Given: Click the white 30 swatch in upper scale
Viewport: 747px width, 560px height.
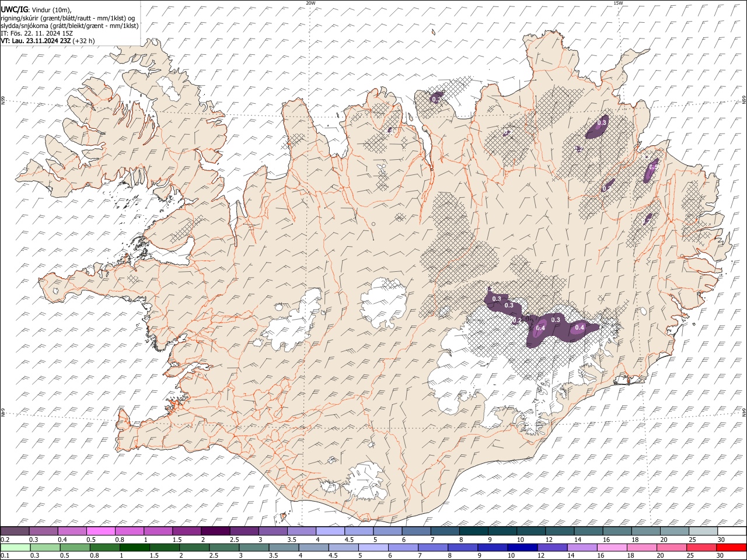Looking at the screenshot, I should click(731, 531).
